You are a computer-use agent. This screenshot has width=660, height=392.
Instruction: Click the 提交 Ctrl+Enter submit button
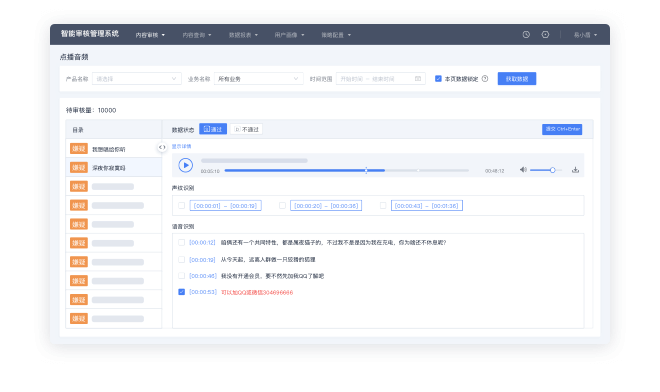pos(562,129)
